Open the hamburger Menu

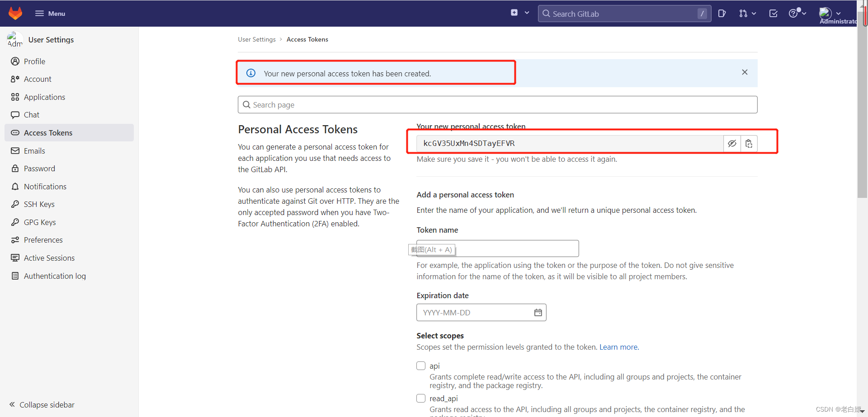[x=50, y=14]
